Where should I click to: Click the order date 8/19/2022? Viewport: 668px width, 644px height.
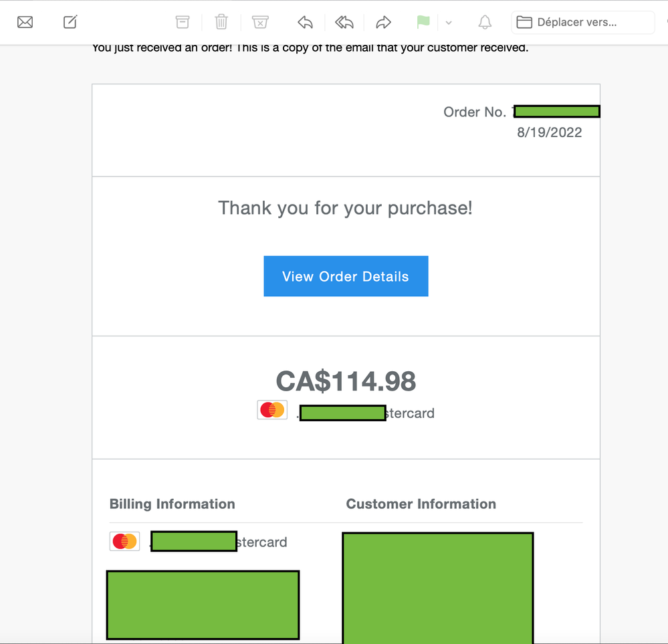[549, 132]
